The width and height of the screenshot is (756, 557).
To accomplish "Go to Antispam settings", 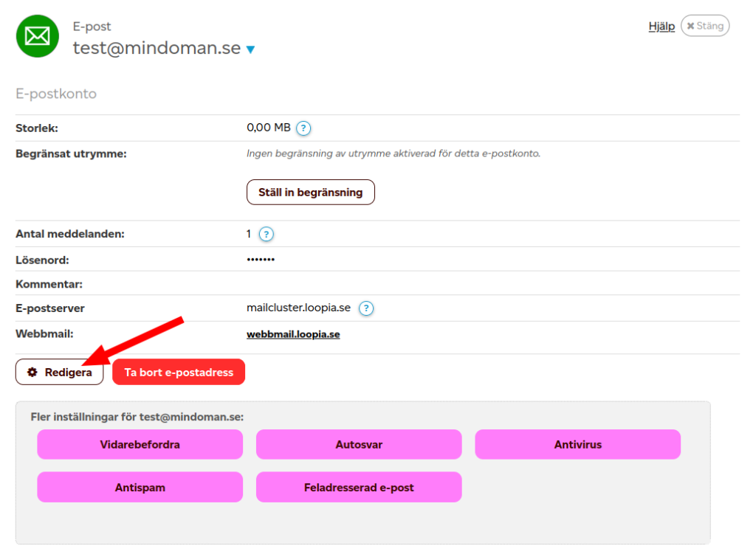I will coord(140,488).
